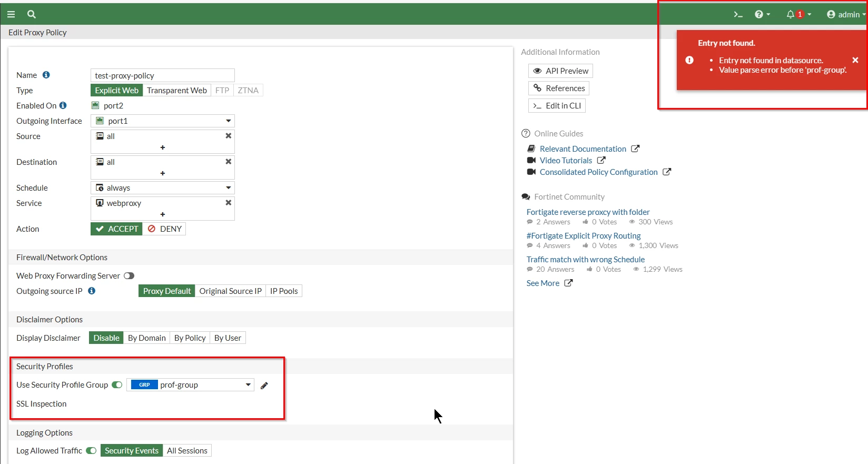The image size is (868, 464).
Task: Remove 'all' from Source field
Action: tap(229, 136)
